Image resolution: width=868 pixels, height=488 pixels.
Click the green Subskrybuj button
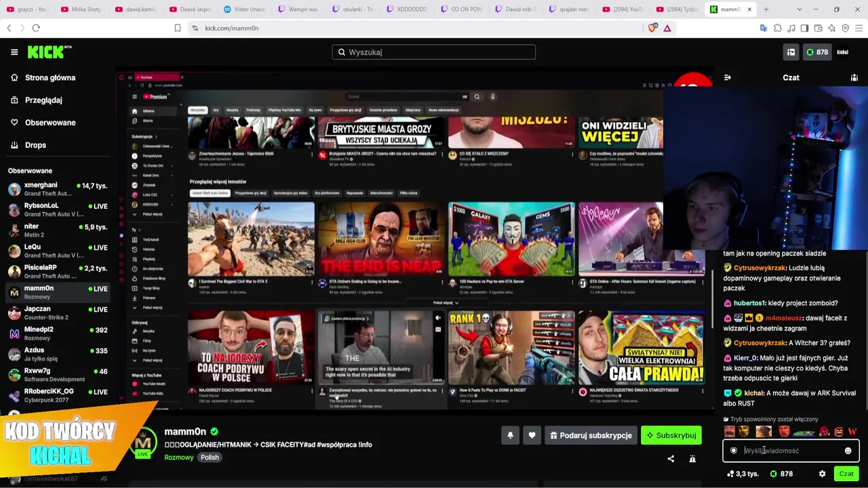(x=671, y=436)
